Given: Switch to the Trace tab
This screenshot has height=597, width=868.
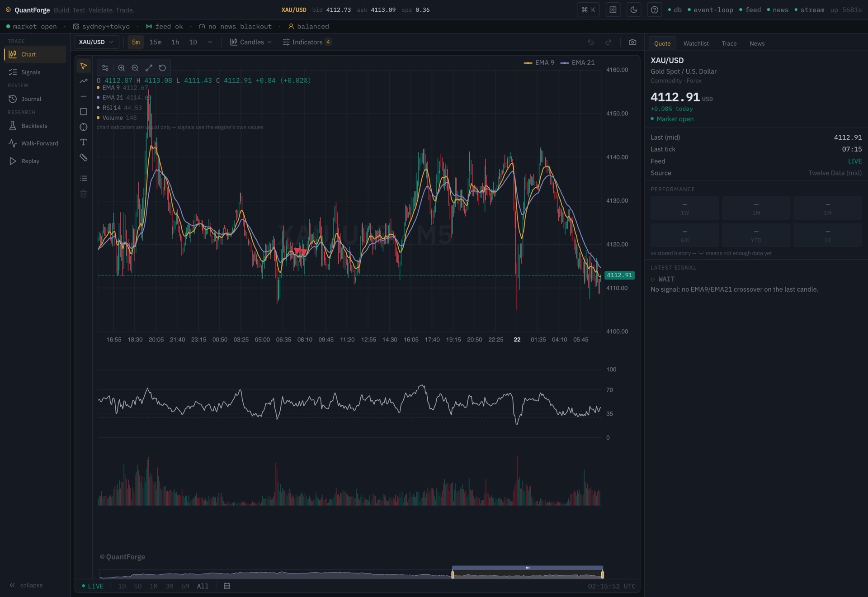Looking at the screenshot, I should coord(729,43).
